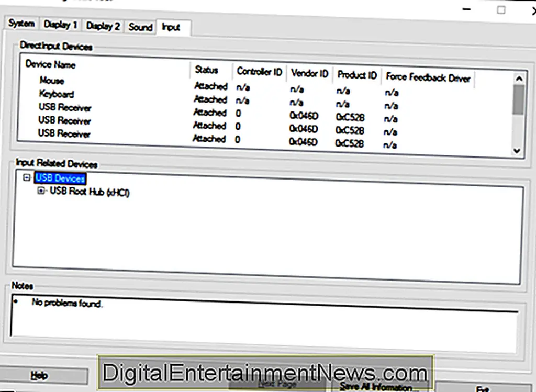Select the first USB Receiver row
Screen dimensions: 536x392
point(65,107)
